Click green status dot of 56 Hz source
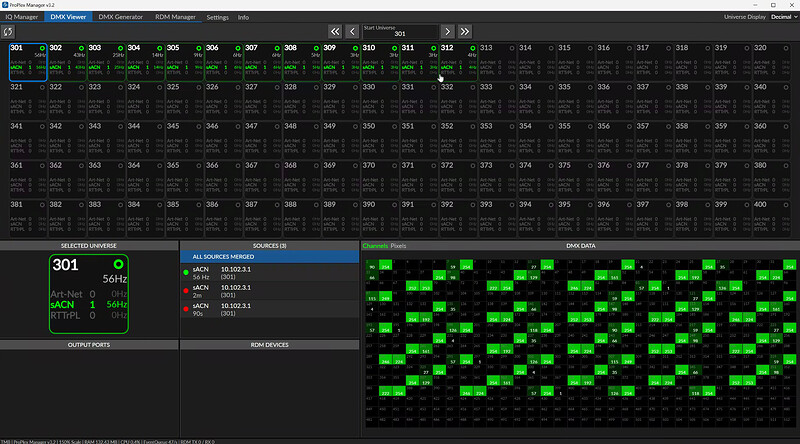This screenshot has width=800, height=444. pyautogui.click(x=186, y=273)
